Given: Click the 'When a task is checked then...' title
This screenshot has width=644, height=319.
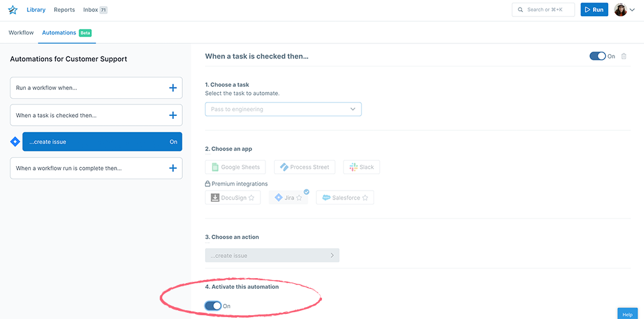Looking at the screenshot, I should coord(257,57).
